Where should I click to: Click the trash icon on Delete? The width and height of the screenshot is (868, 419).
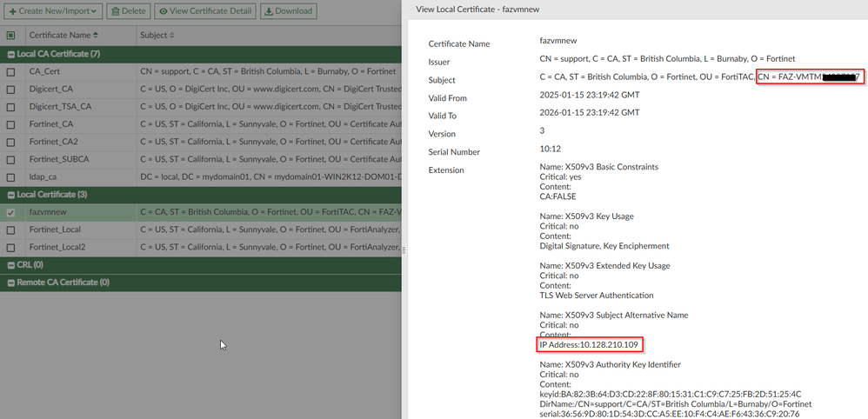pyautogui.click(x=116, y=11)
